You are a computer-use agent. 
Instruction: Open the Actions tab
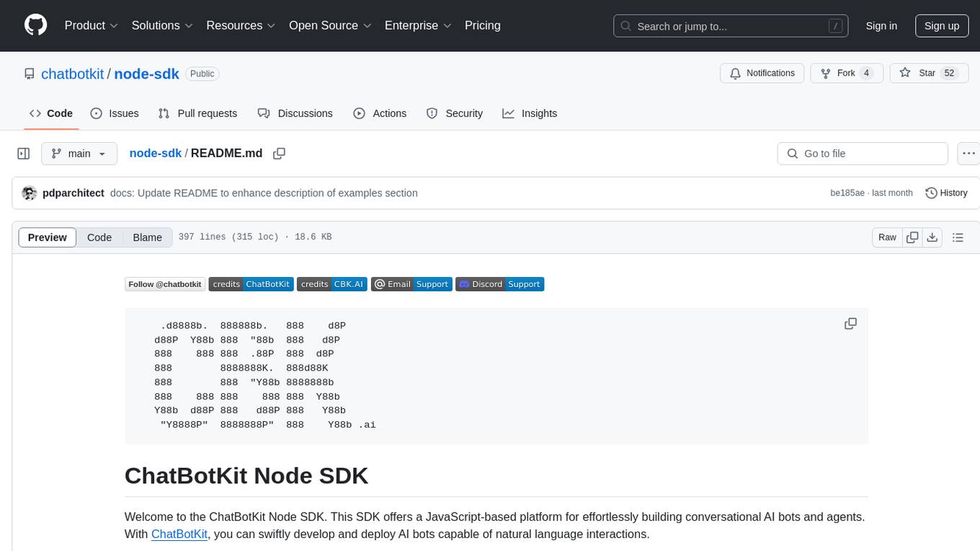(380, 113)
